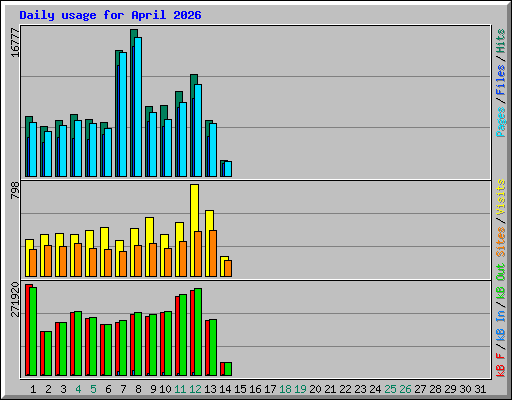The image size is (512, 400).
Task: Click day label 16 on x-axis
Action: tap(255, 389)
